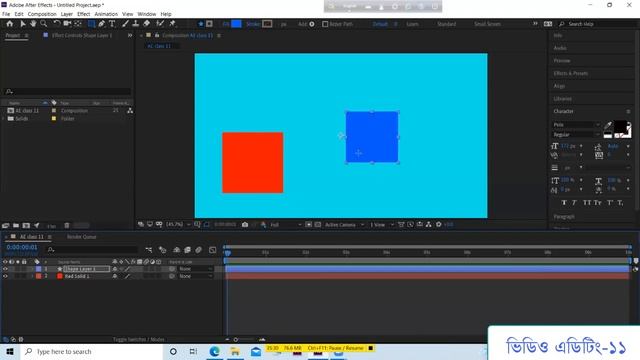The height and width of the screenshot is (360, 640).
Task: Click the current time display 0:00:00:01
Action: pos(22,247)
